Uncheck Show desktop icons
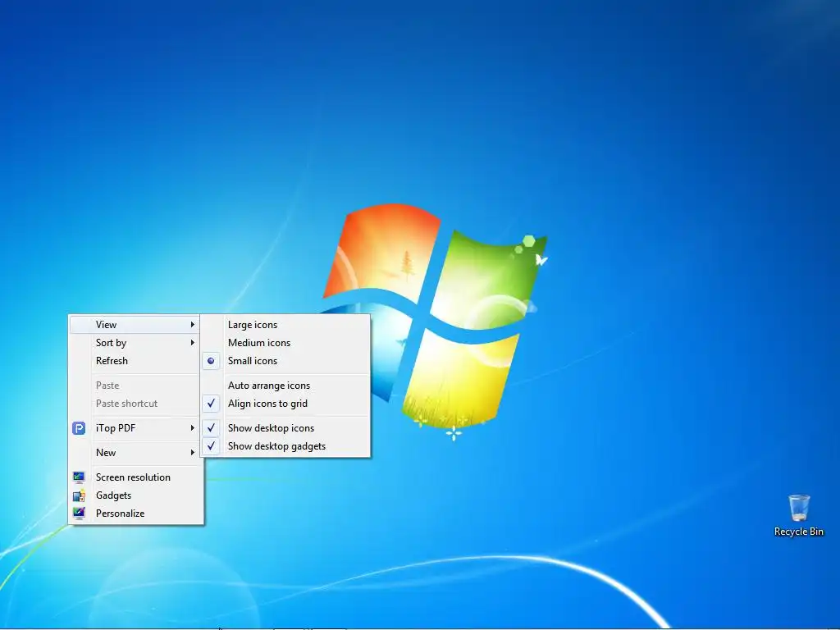This screenshot has height=630, width=840. (x=285, y=428)
